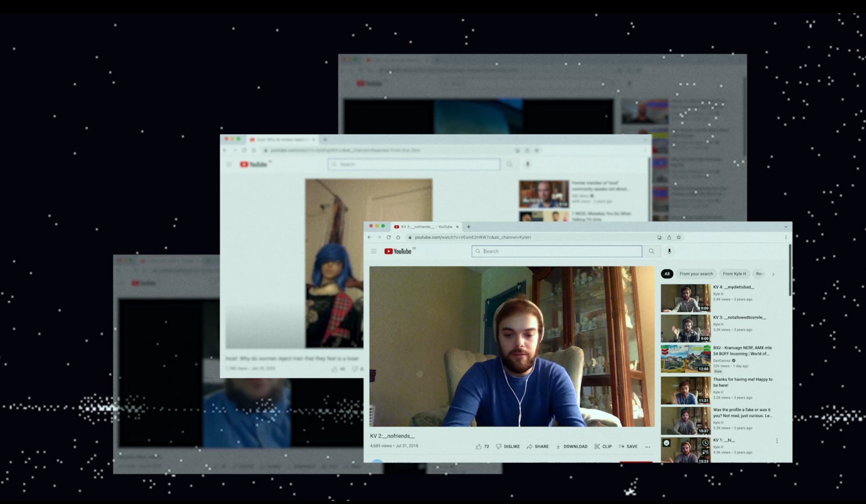The image size is (866, 504).
Task: Open the tab list chevron in the tab bar
Action: [785, 227]
